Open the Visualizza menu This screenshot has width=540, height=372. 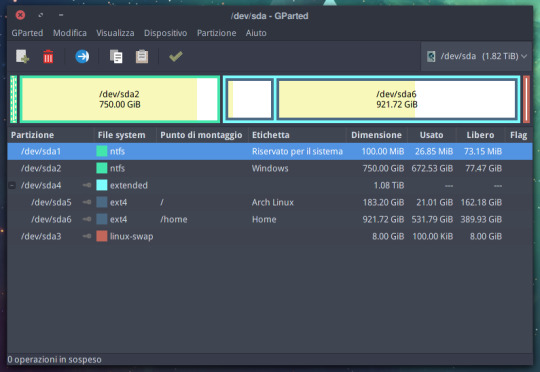point(115,33)
